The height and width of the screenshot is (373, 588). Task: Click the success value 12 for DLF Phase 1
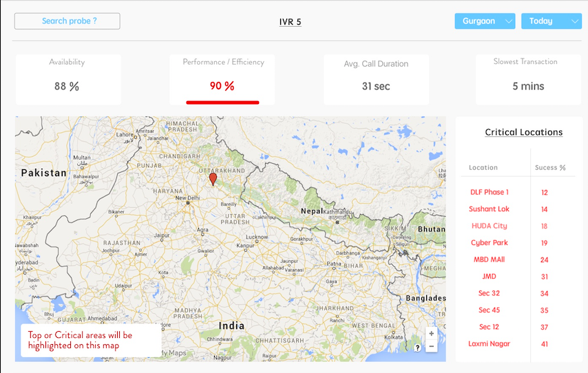pos(545,193)
